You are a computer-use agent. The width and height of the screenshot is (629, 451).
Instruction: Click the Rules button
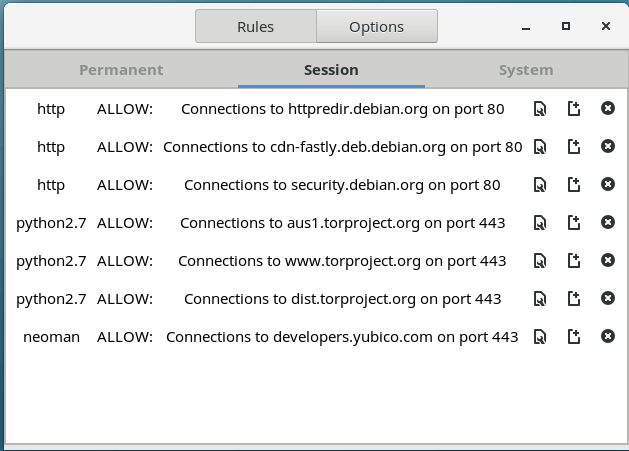(x=255, y=27)
